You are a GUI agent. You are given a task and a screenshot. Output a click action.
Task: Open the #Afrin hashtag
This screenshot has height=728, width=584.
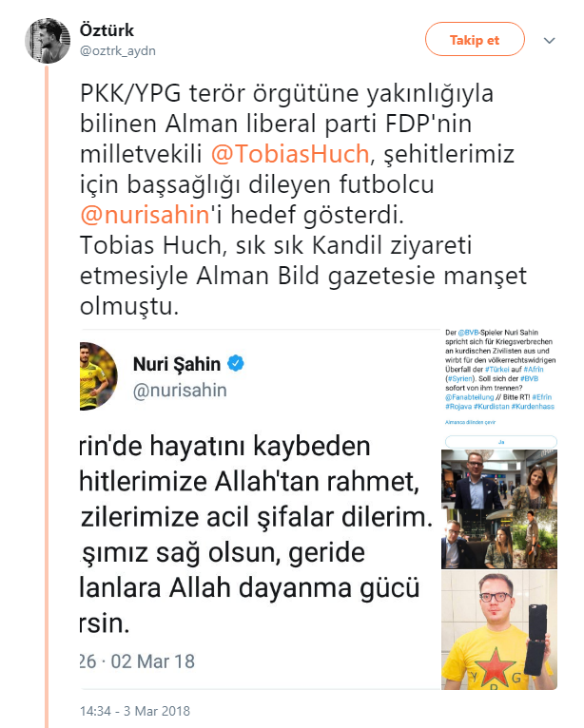coord(534,370)
